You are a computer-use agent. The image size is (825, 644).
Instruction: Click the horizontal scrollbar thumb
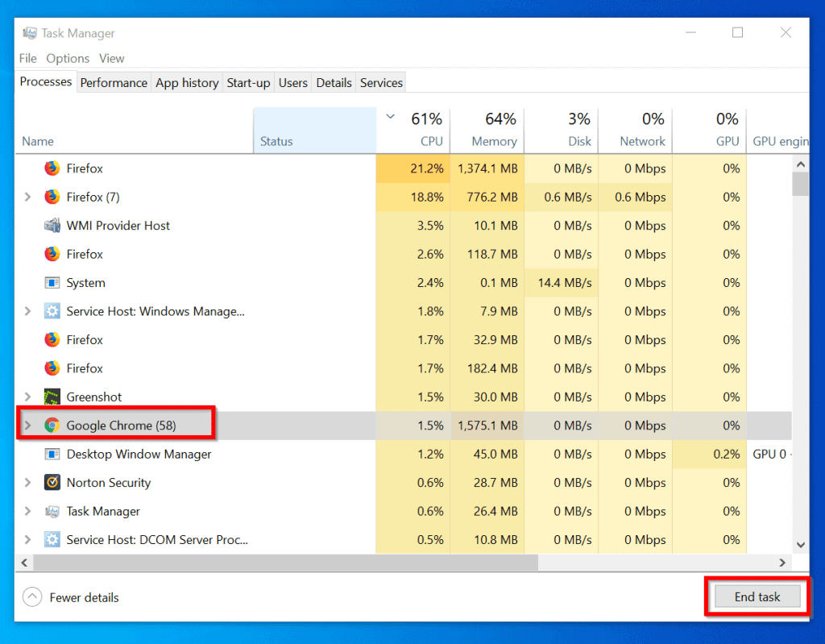[286, 563]
